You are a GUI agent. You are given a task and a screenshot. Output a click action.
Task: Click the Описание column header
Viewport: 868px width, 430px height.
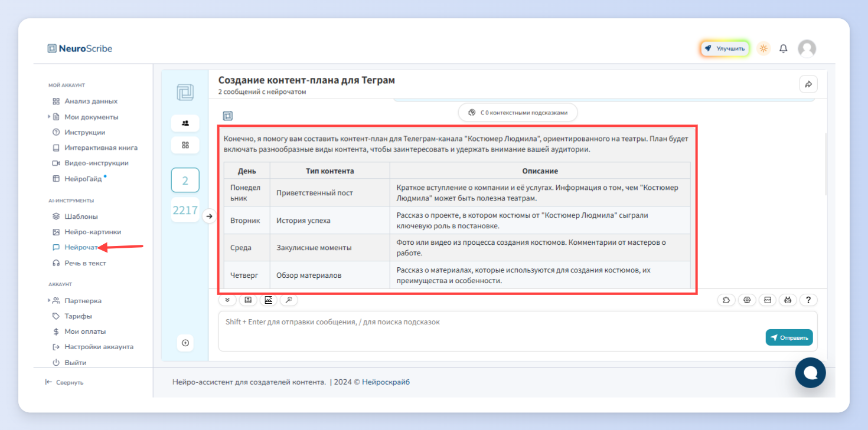tap(540, 170)
